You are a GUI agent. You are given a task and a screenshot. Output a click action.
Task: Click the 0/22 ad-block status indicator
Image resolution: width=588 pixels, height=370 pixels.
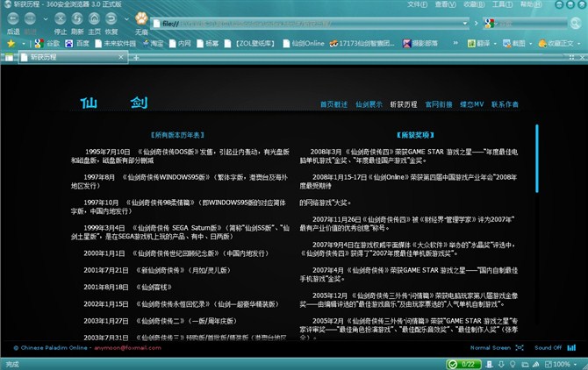463,364
